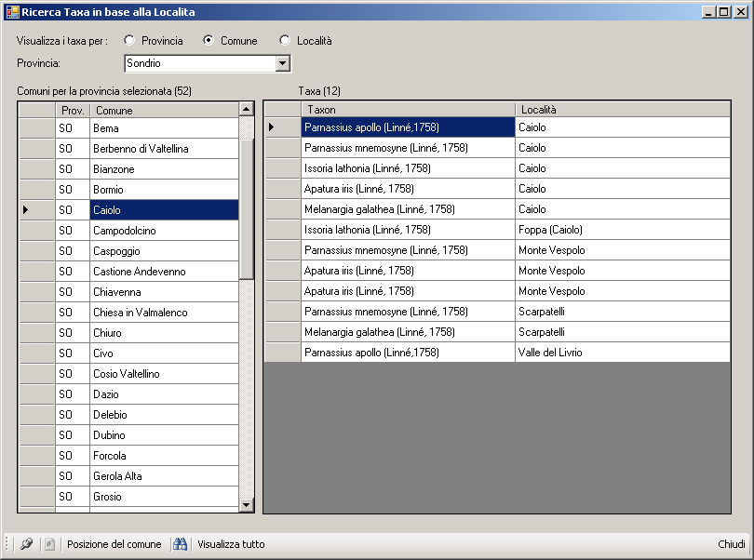Screen dimensions: 754x560
Task: Choose Grosio in the Comune list
Action: pos(164,496)
